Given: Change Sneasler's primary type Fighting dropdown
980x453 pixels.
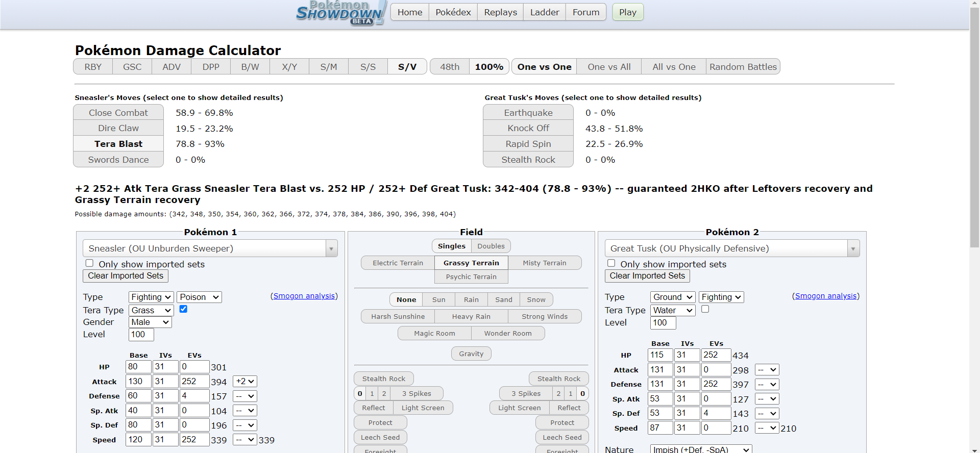Looking at the screenshot, I should [x=151, y=297].
